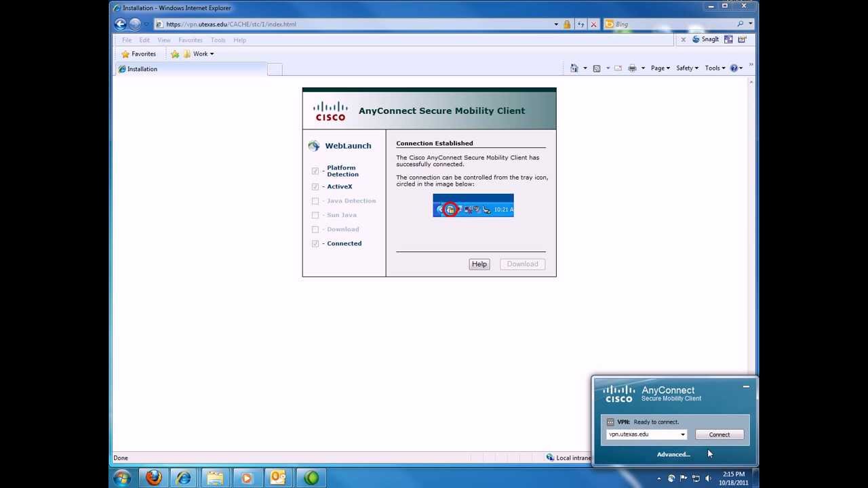Open the Safety menu dropdown
The image size is (868, 488).
coord(687,68)
